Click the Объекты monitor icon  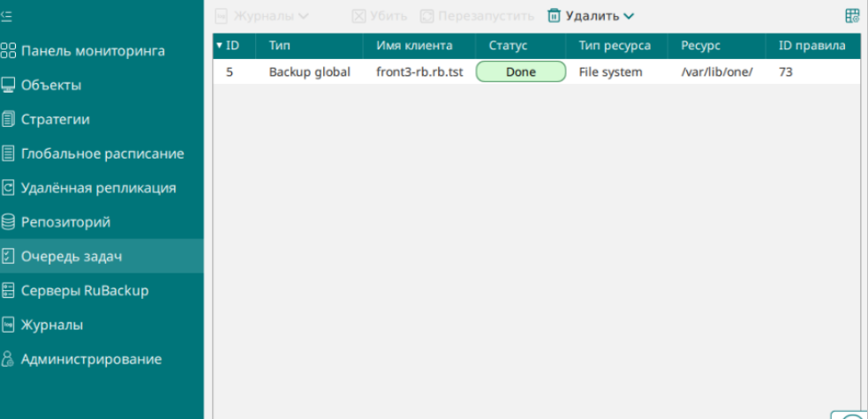point(8,86)
